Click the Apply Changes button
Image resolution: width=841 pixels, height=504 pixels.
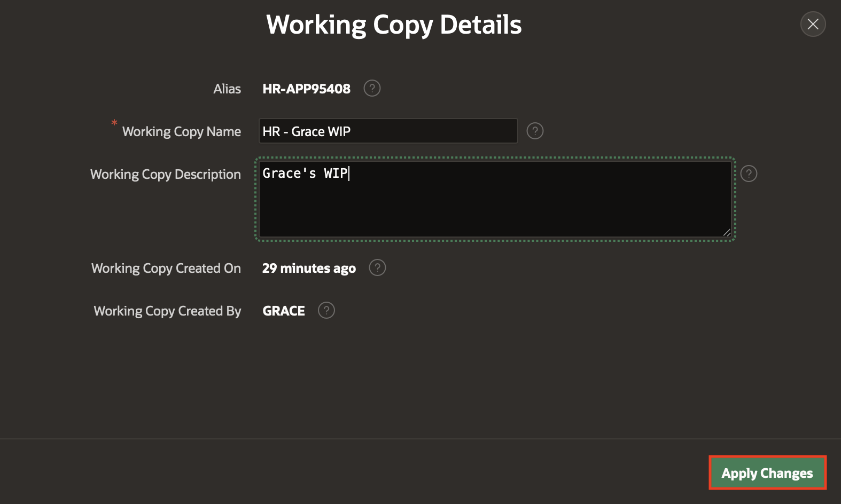click(x=767, y=472)
